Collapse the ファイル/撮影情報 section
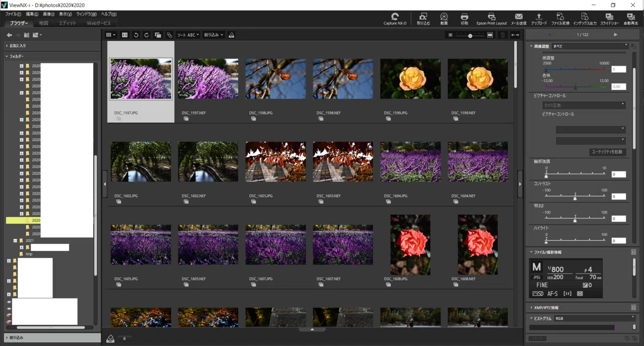 point(531,252)
